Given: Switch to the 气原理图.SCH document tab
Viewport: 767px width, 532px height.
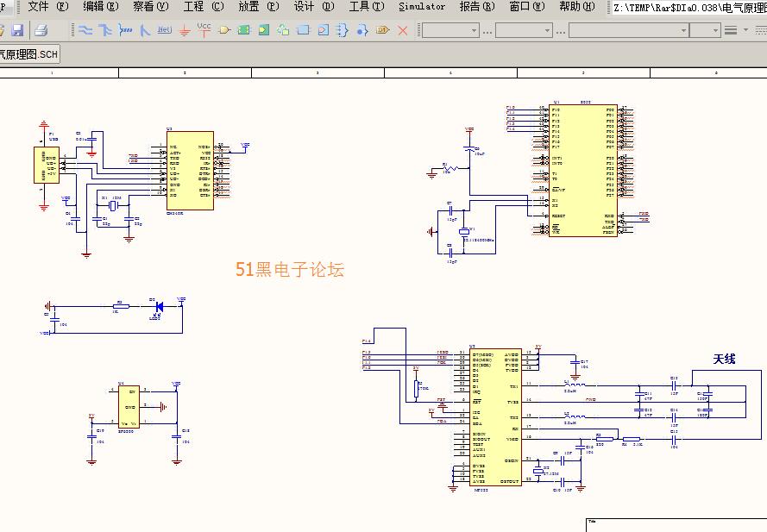Looking at the screenshot, I should [29, 54].
